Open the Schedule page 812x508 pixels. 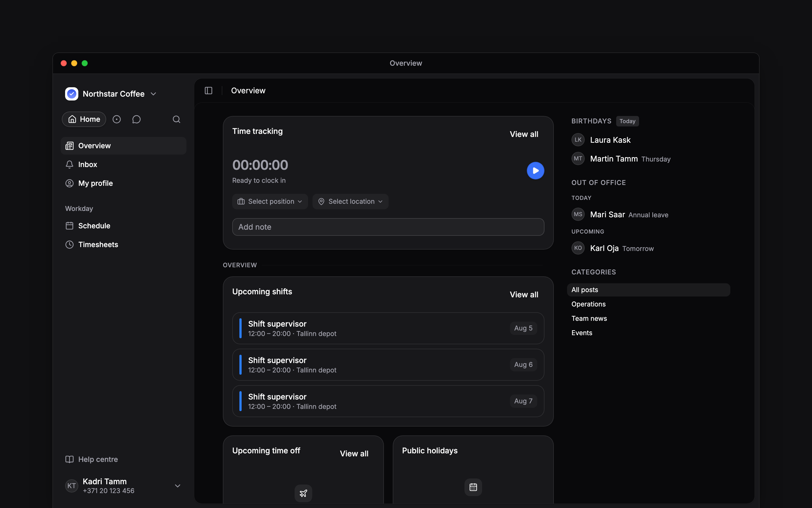pos(124,226)
